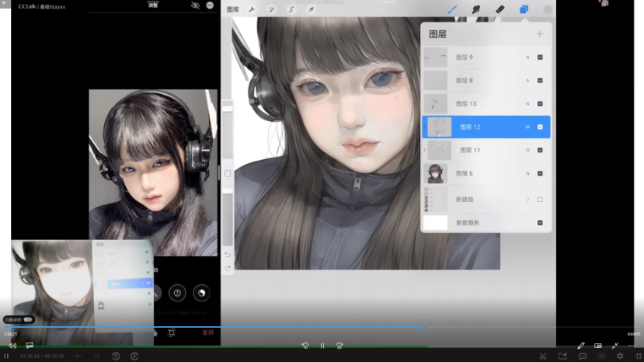
Task: Exit fullscreen with bottom-right corner icon
Action: pyautogui.click(x=639, y=357)
